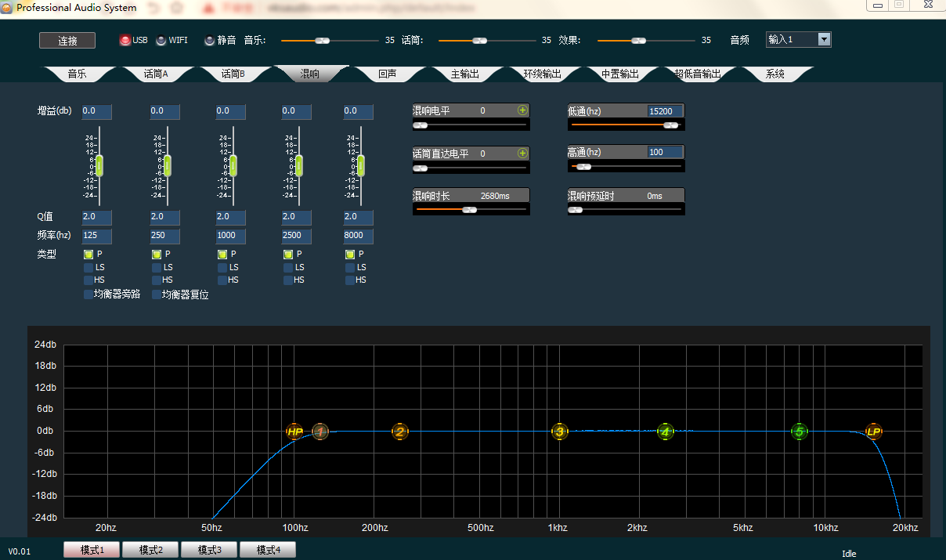Click the frequency field showing 1000
This screenshot has width=946, height=560.
(x=230, y=236)
